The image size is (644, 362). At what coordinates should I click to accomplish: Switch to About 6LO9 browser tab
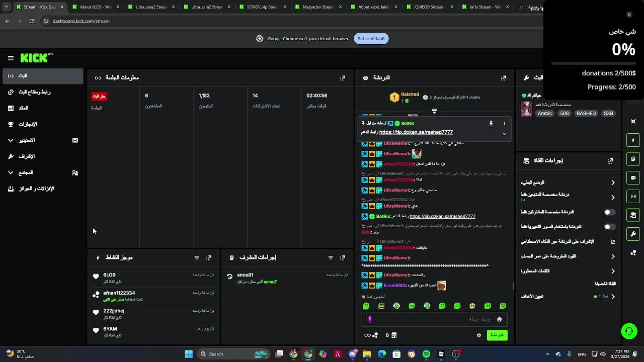95,7
